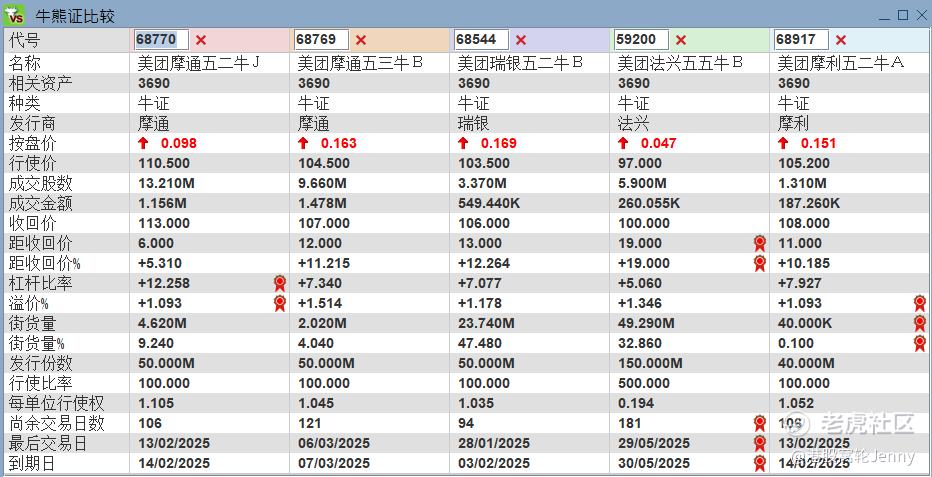Select the 尚余交易日数 row label
Screen dimensions: 932x477
pos(56,423)
